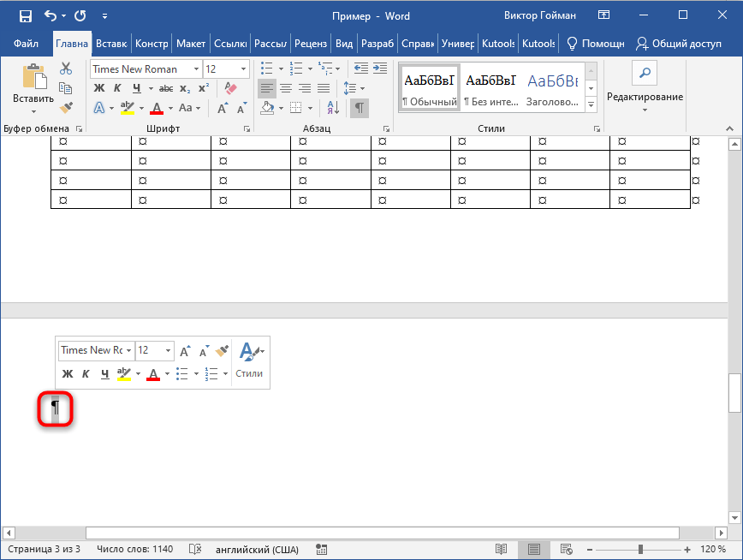Open the Абзац dialog launcher
The image size is (743, 560).
click(x=387, y=129)
